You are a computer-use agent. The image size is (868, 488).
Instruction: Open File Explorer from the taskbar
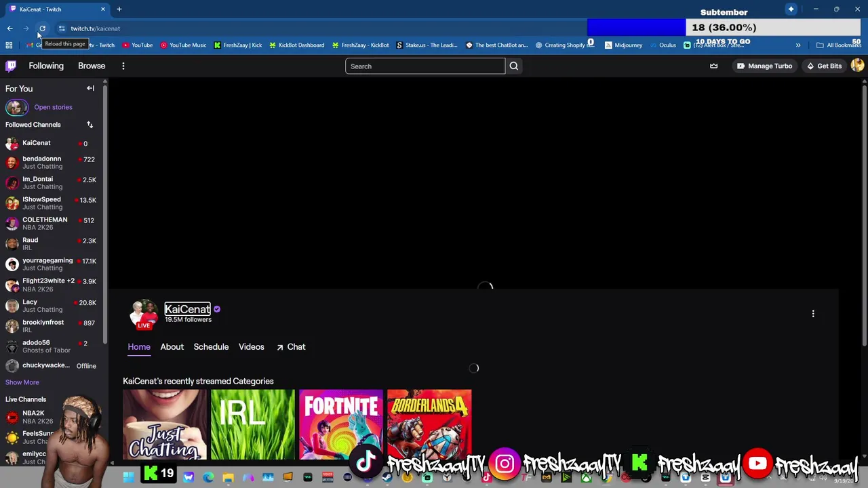(x=228, y=478)
